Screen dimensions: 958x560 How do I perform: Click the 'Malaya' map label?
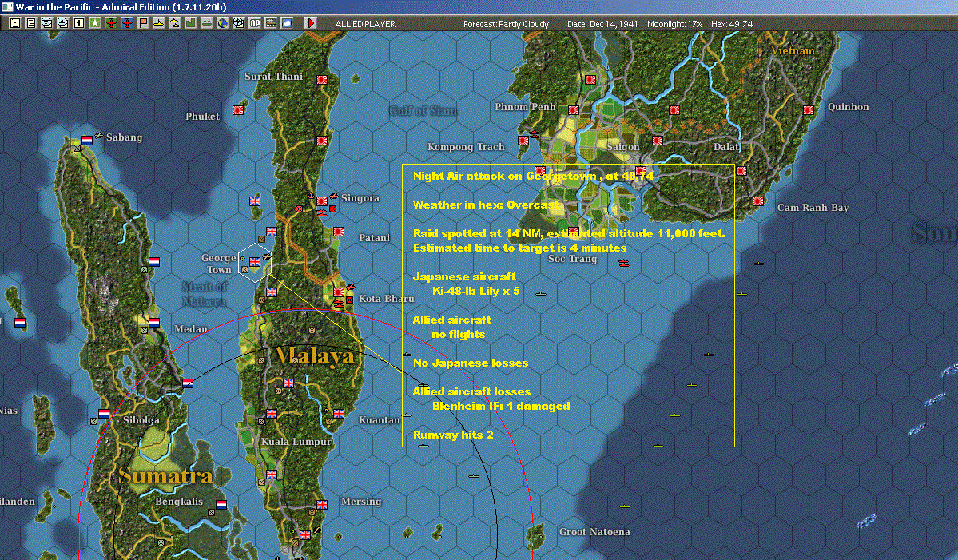tap(314, 355)
